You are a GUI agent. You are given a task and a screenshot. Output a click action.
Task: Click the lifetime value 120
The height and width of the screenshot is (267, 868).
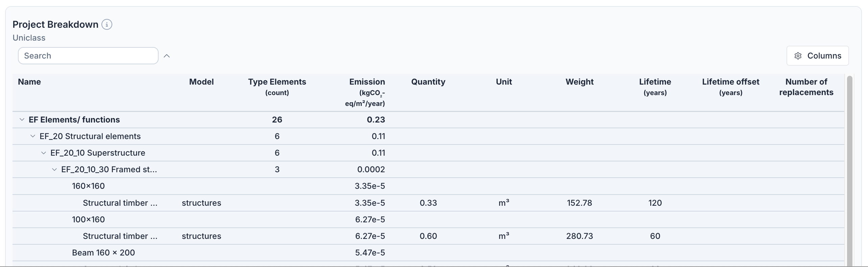coord(655,203)
